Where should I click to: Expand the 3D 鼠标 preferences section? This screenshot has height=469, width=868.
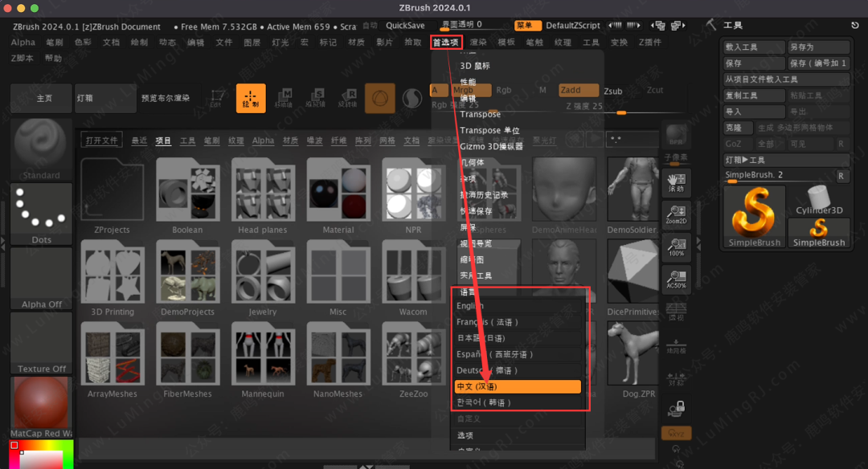[474, 66]
